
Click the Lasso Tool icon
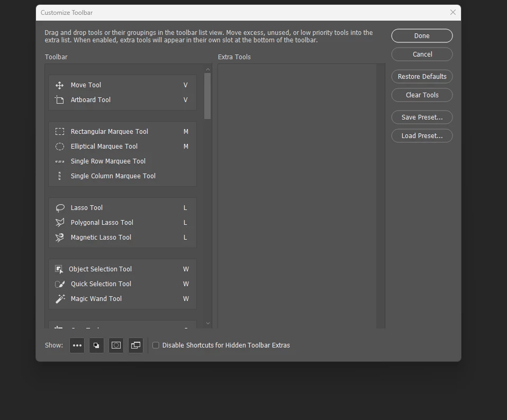coord(60,208)
